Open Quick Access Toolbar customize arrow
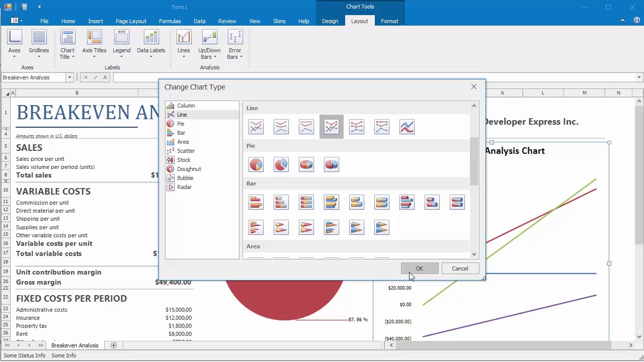Viewport: 644px width, 362px height. click(x=39, y=7)
